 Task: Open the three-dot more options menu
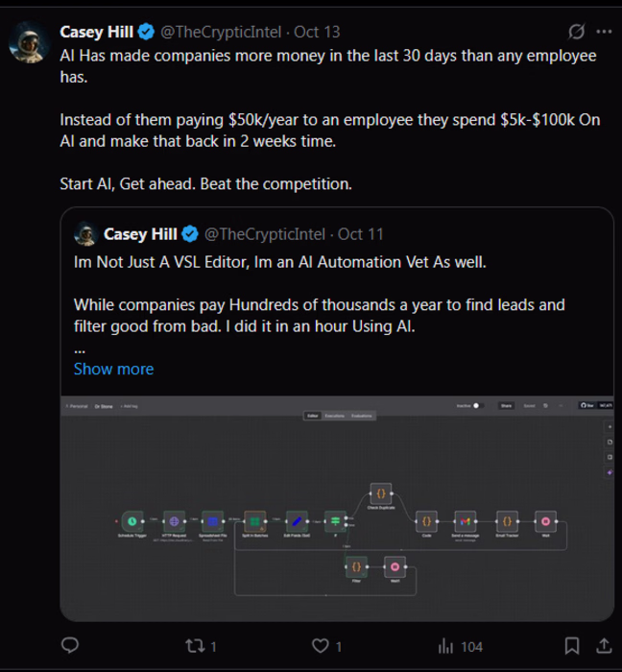coord(604,32)
